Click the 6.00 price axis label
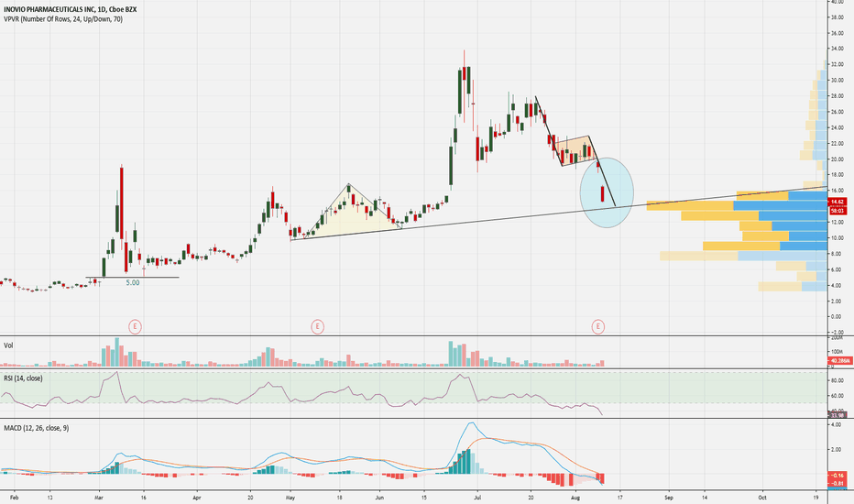The image size is (854, 504). click(x=838, y=269)
